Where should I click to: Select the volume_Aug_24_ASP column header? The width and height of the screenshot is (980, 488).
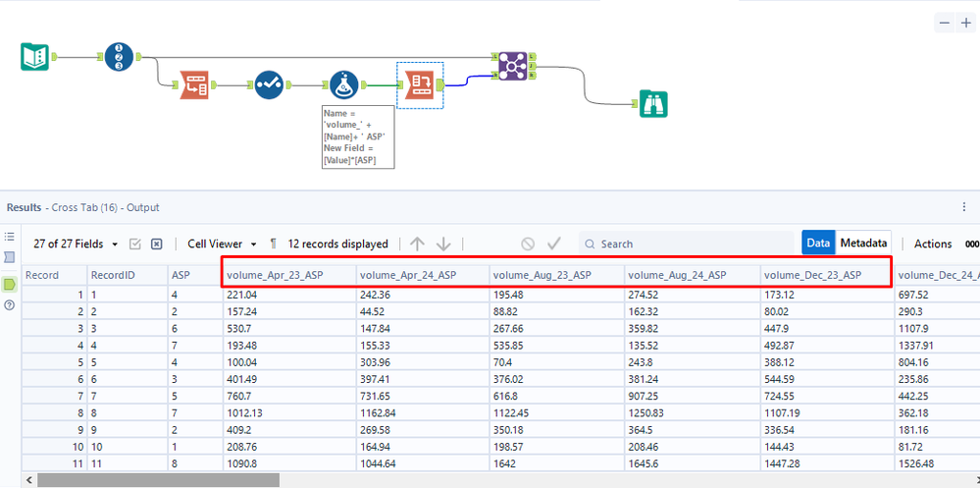click(692, 275)
